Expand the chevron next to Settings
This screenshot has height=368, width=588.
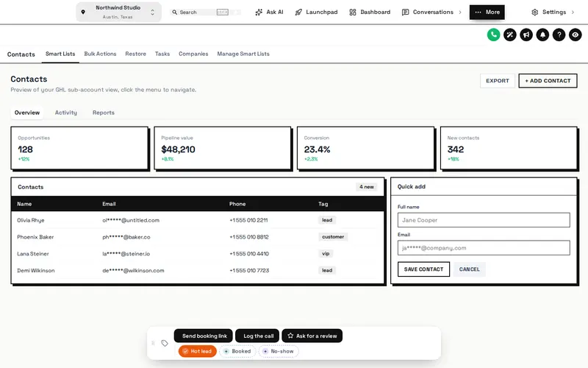573,12
